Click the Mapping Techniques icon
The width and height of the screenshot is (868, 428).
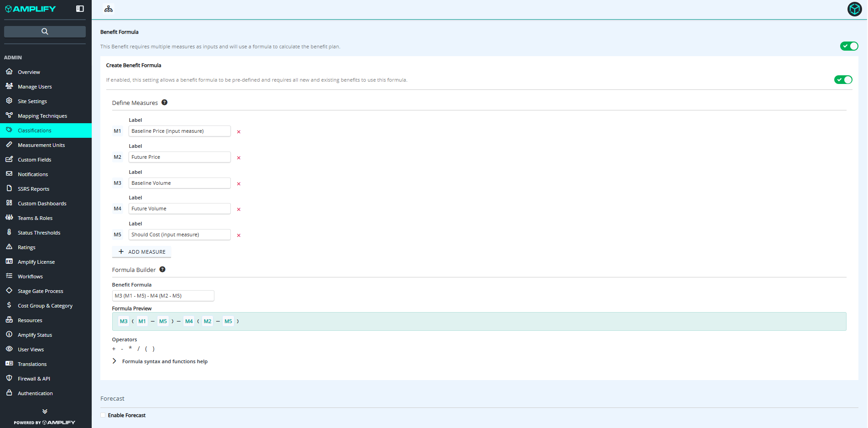[x=9, y=115]
